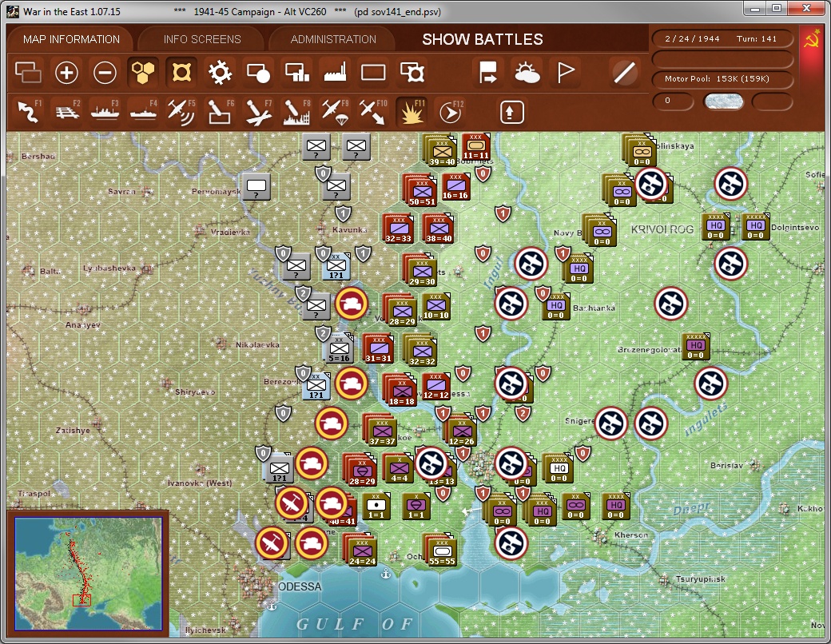Select F4 amphibious ship mode
Viewport: 831px width, 644px height.
(x=143, y=112)
